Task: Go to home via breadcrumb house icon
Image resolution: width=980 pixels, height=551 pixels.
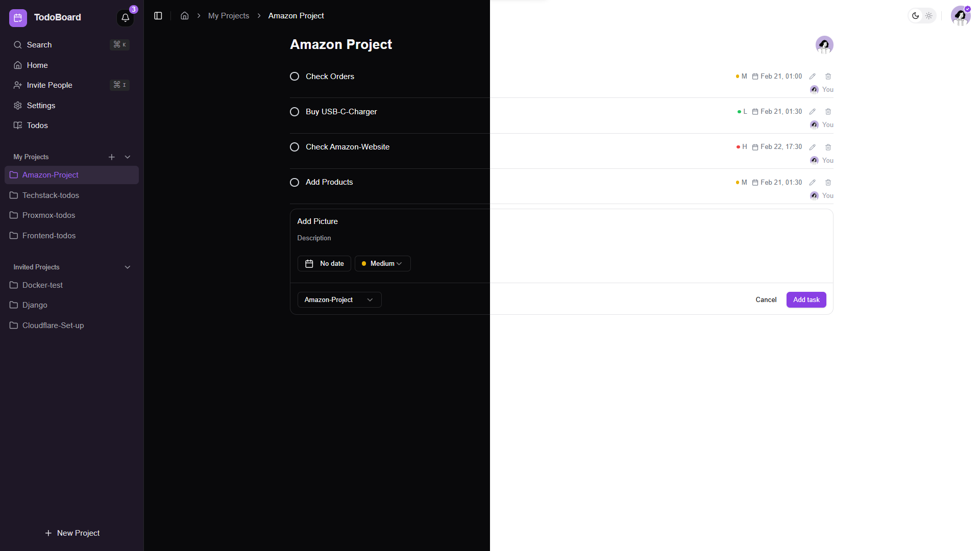Action: tap(185, 16)
